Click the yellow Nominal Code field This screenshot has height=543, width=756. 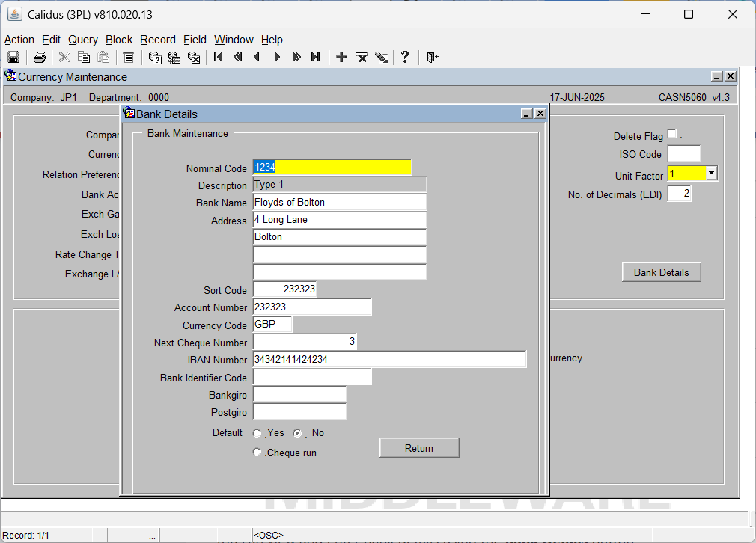click(x=332, y=168)
